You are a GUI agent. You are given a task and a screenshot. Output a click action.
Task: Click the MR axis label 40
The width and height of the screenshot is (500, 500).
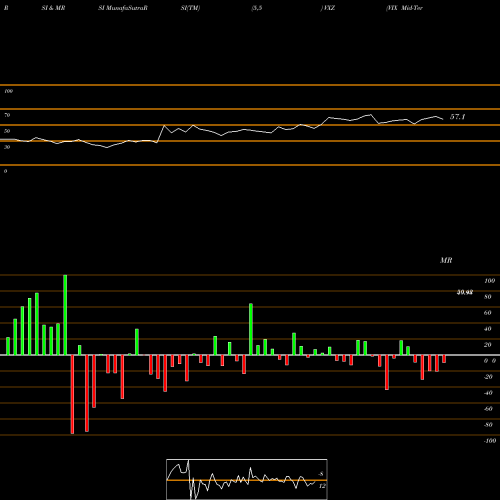tap(488, 329)
